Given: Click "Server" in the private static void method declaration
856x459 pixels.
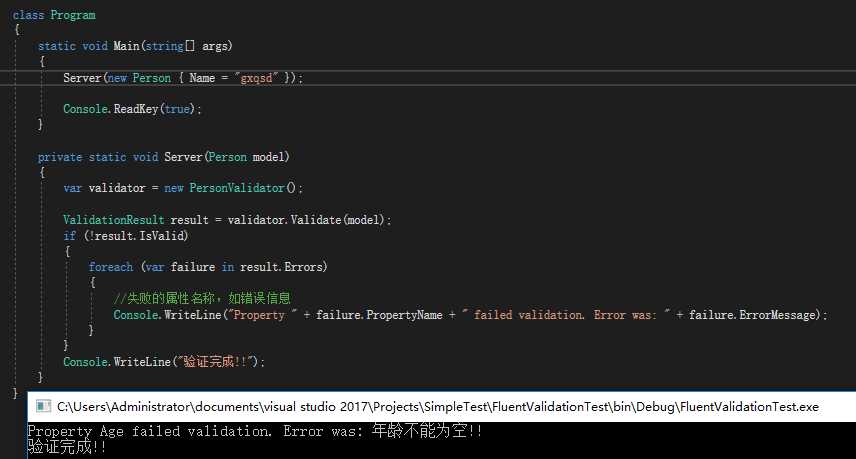Looking at the screenshot, I should (183, 157).
